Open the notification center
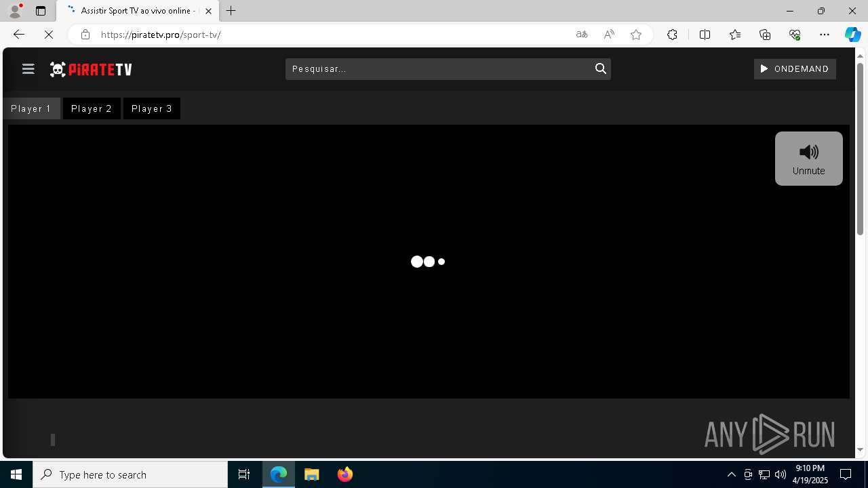 click(x=846, y=474)
